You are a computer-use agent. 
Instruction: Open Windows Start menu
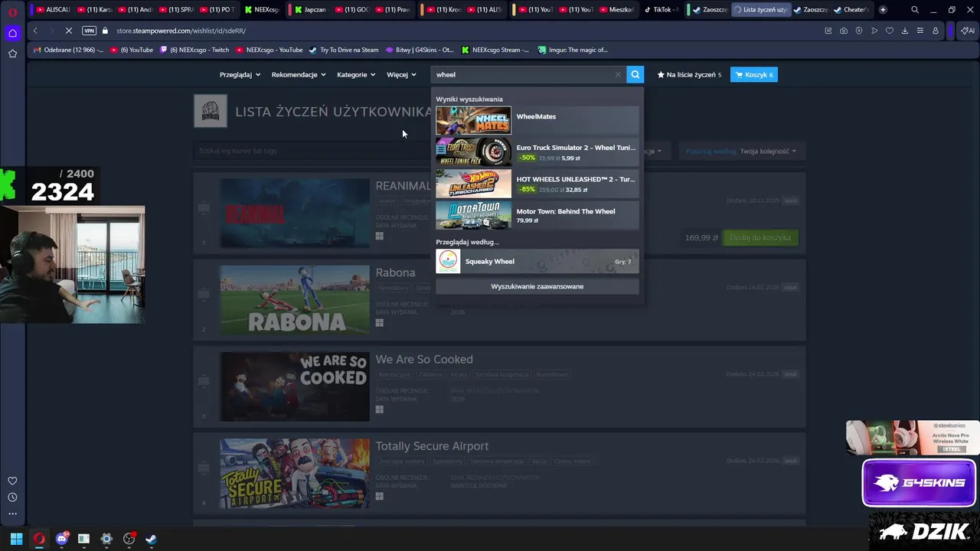16,539
